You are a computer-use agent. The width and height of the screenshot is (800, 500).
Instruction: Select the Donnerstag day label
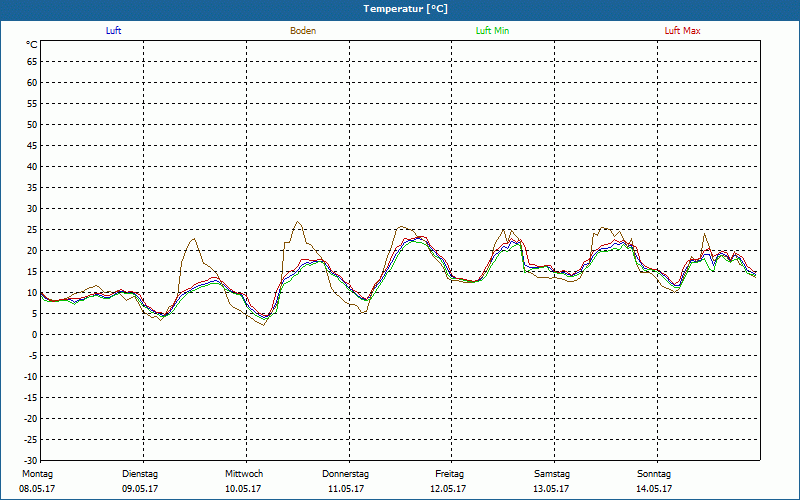[x=345, y=474]
